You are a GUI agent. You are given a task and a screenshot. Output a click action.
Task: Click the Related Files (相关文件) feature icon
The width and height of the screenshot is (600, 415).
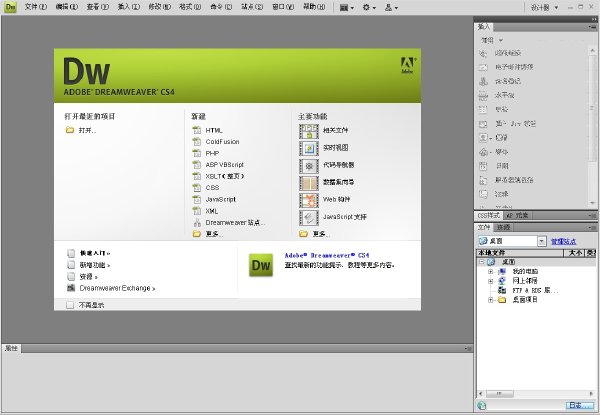coord(309,130)
